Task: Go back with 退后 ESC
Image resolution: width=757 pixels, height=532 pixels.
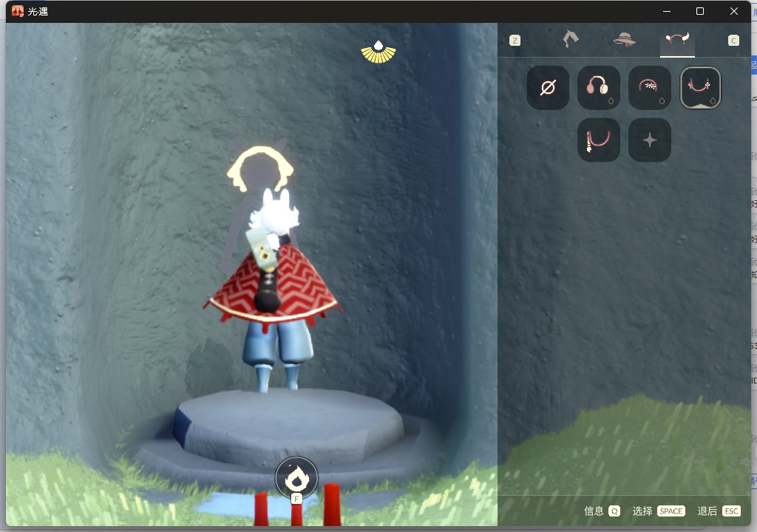Action: pyautogui.click(x=719, y=511)
